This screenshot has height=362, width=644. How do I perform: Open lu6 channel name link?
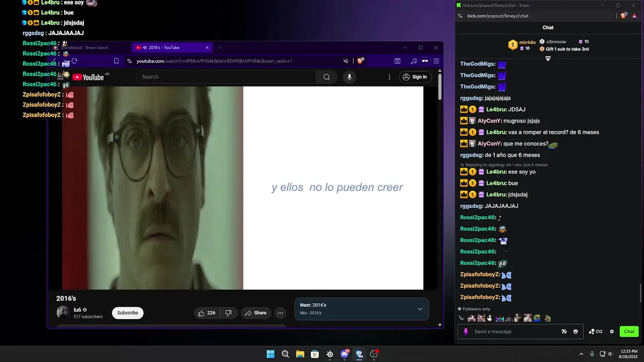77,310
